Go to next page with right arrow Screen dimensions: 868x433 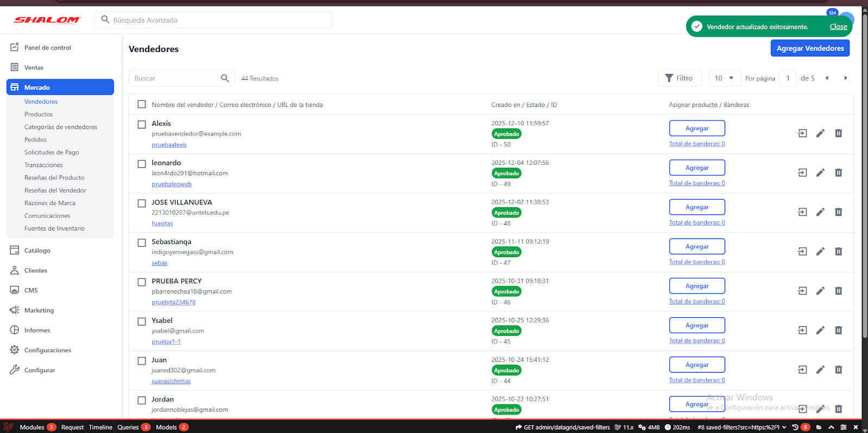coord(845,78)
